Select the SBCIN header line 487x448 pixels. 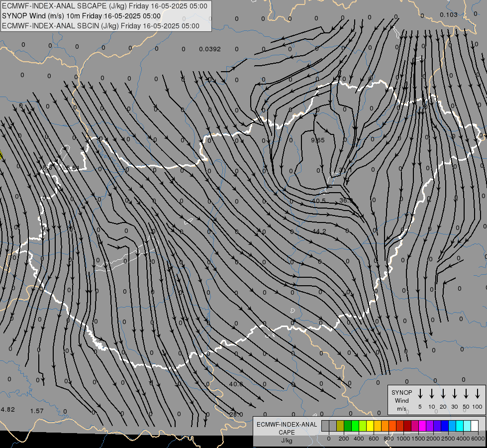coord(100,26)
